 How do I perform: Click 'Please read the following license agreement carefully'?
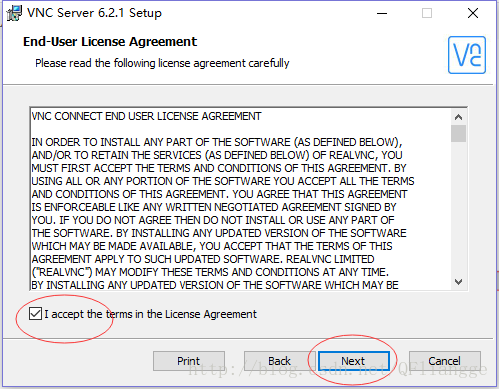coord(162,63)
